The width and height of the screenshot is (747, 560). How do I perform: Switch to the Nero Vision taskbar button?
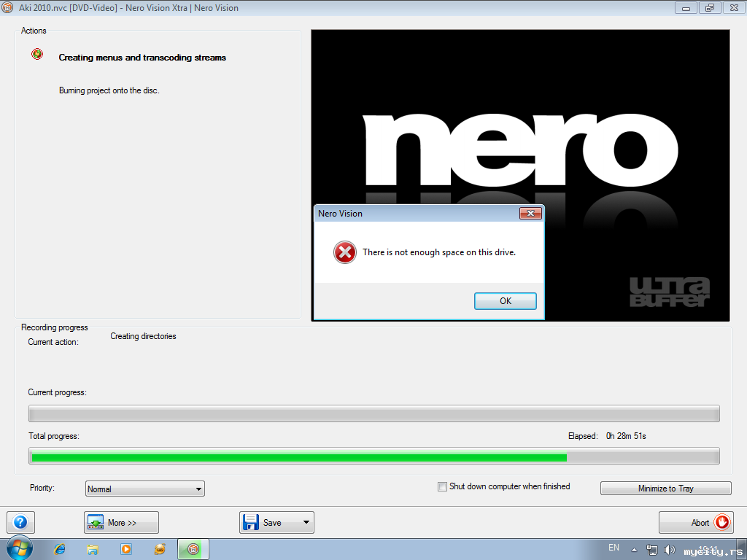coord(193,549)
